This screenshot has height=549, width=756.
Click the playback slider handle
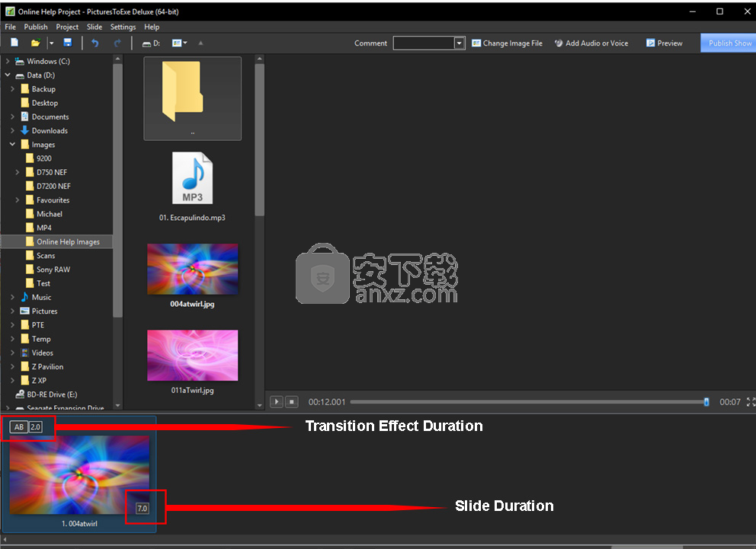(706, 401)
